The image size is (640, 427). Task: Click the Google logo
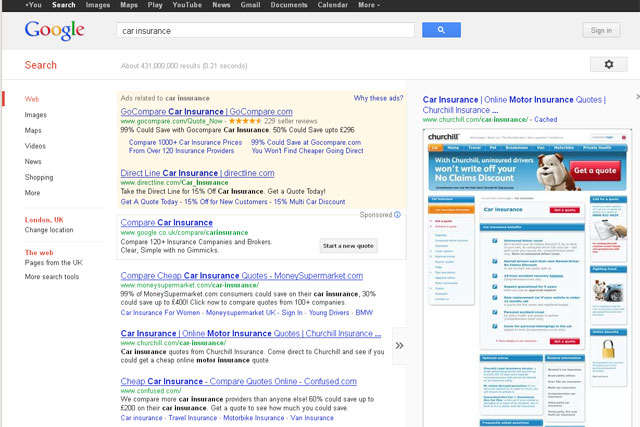click(54, 30)
